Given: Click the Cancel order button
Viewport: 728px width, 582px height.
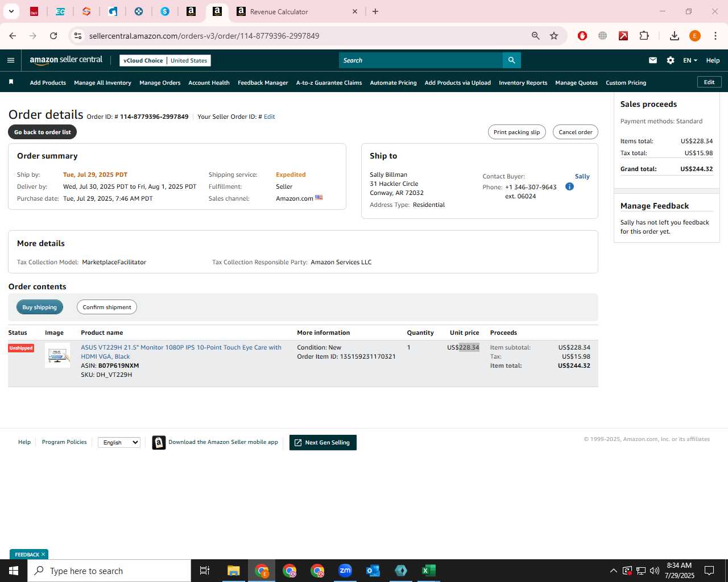Looking at the screenshot, I should pos(576,132).
